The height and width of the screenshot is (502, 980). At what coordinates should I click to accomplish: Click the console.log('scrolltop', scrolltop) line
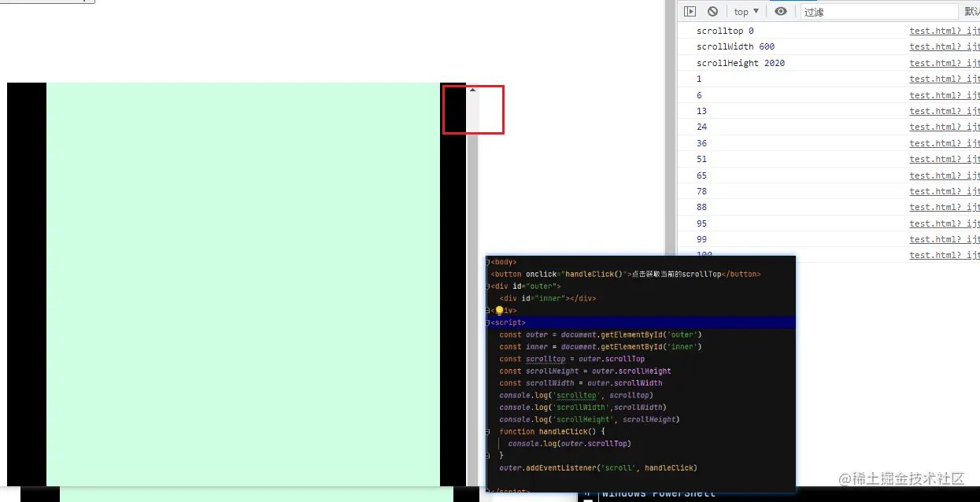576,395
